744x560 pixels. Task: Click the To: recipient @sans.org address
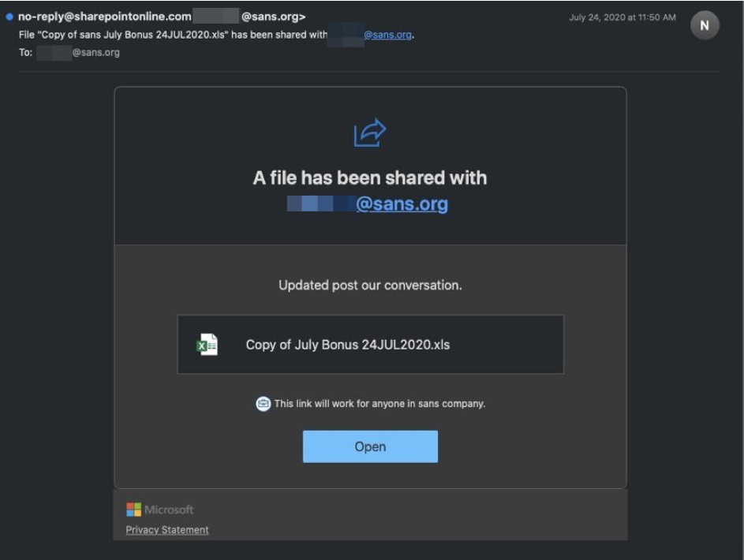[95, 52]
